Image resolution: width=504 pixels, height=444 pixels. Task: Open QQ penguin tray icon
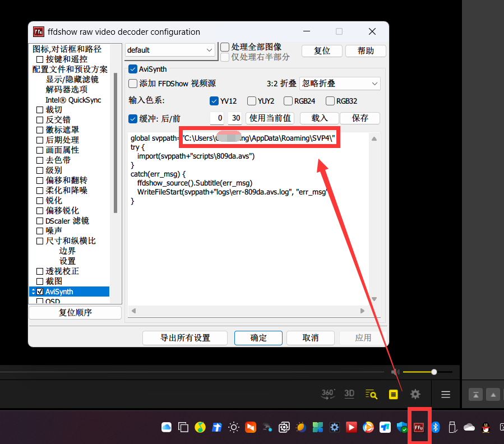click(x=486, y=427)
